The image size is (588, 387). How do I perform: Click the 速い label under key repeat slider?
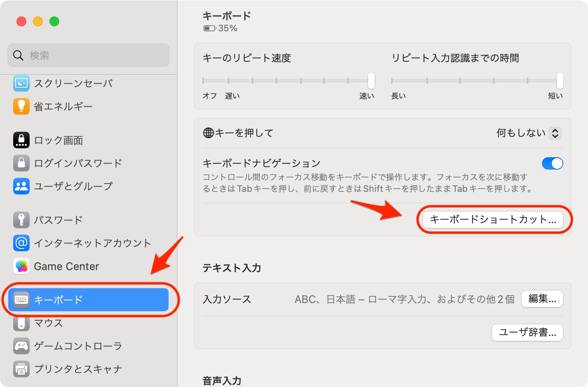[367, 96]
